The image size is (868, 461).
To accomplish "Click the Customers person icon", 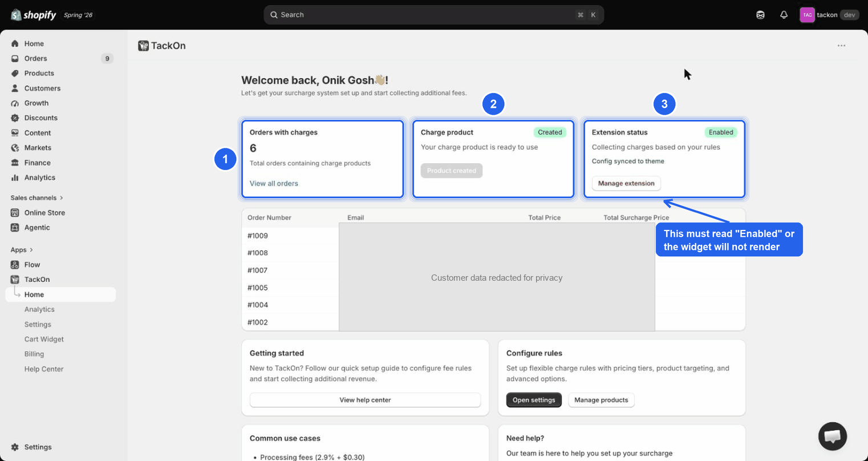I will tap(15, 88).
